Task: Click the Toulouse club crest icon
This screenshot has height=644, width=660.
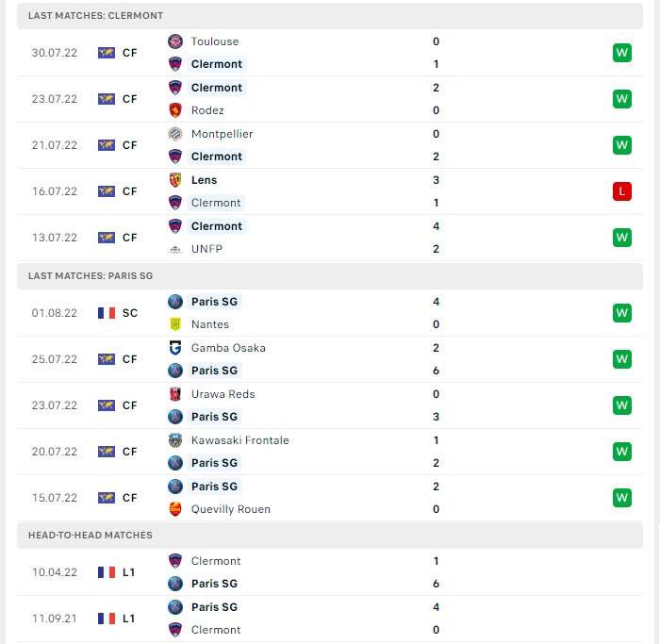Action: [x=175, y=41]
